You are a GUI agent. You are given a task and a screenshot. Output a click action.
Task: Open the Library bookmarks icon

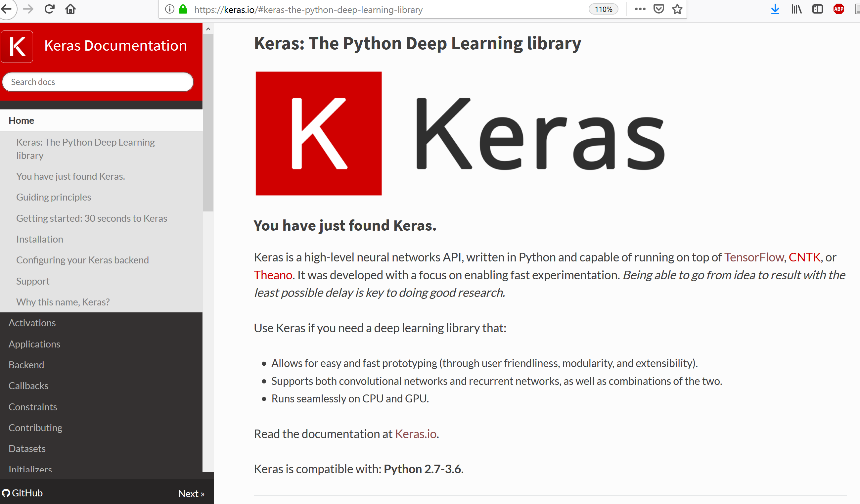tap(796, 9)
